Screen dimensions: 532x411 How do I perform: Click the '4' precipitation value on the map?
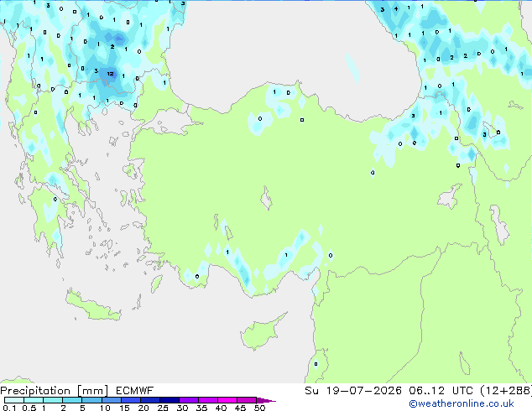[396, 9]
